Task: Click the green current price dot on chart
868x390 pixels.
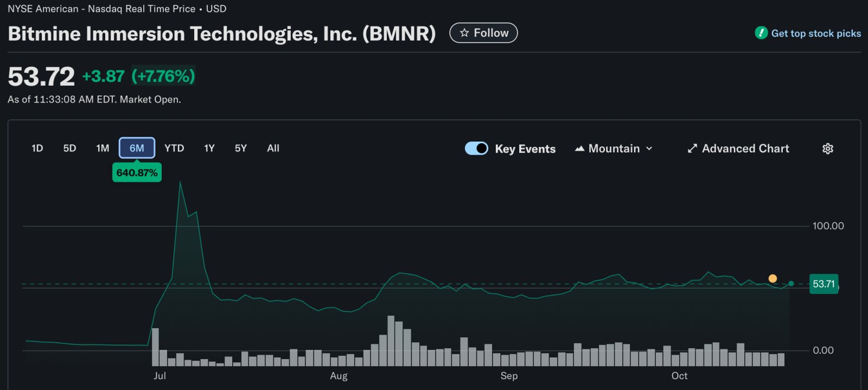Action: point(791,284)
